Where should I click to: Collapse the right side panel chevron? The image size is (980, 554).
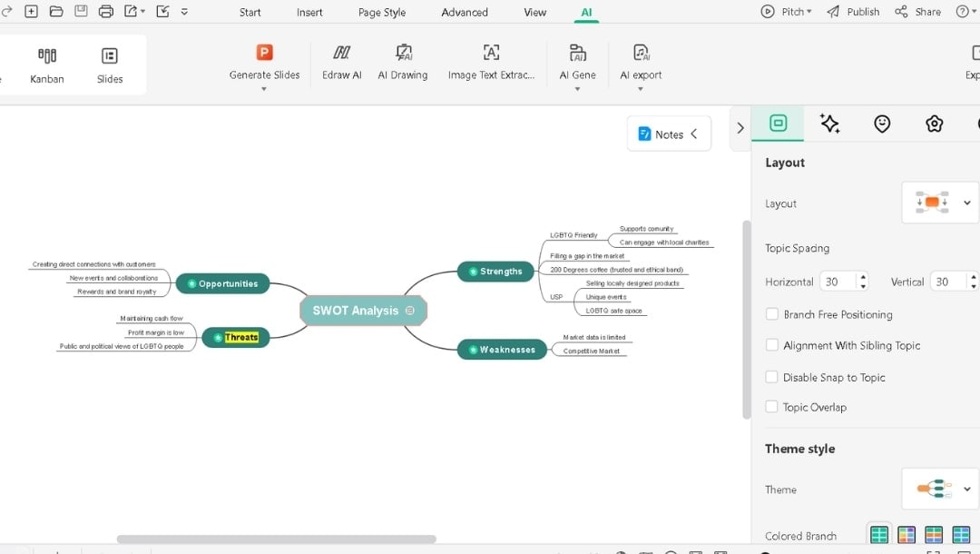pos(740,128)
